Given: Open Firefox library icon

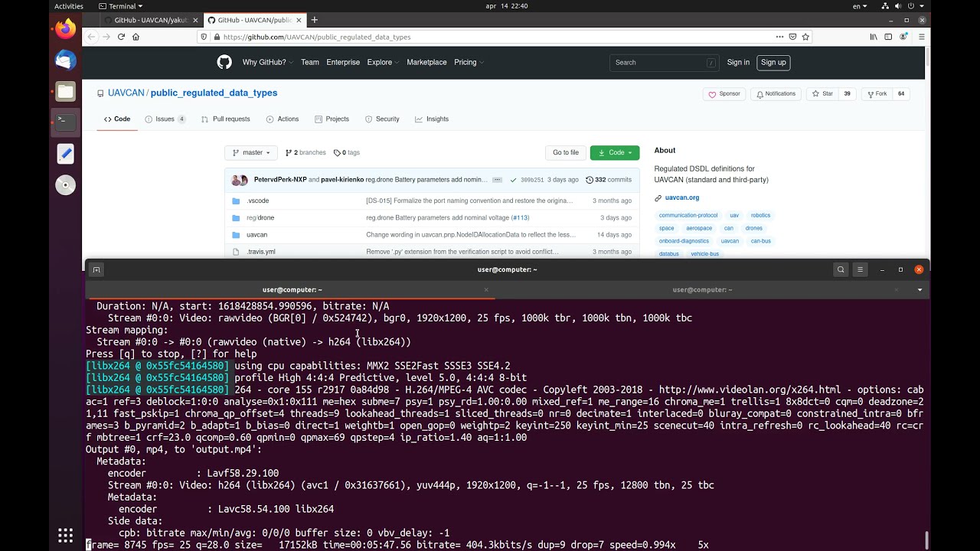Looking at the screenshot, I should point(874,37).
